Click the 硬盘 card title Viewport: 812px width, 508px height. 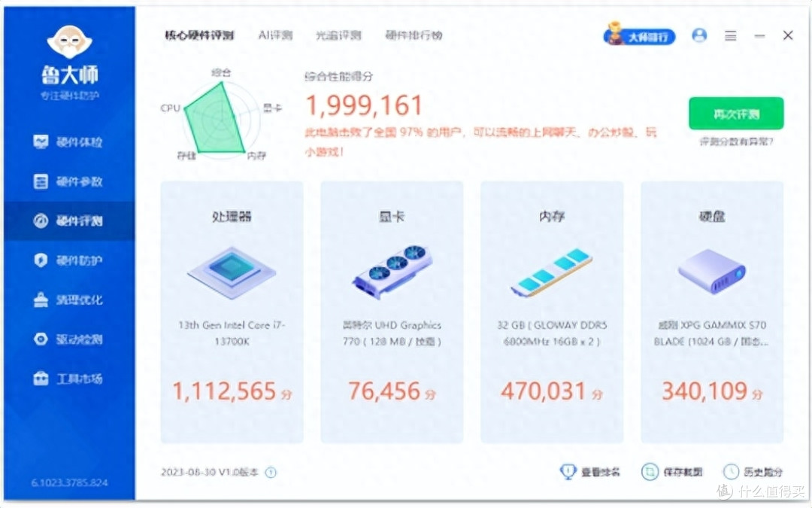[712, 216]
